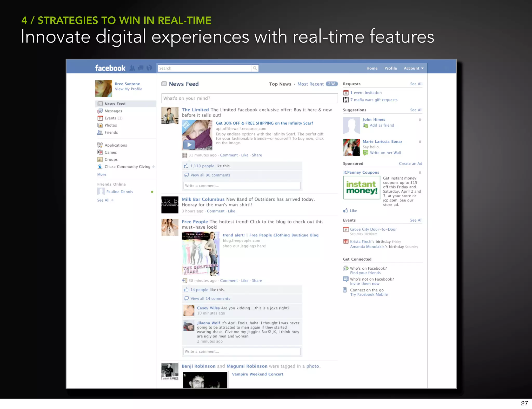Click Add as friend for John Himes

[x=382, y=125]
